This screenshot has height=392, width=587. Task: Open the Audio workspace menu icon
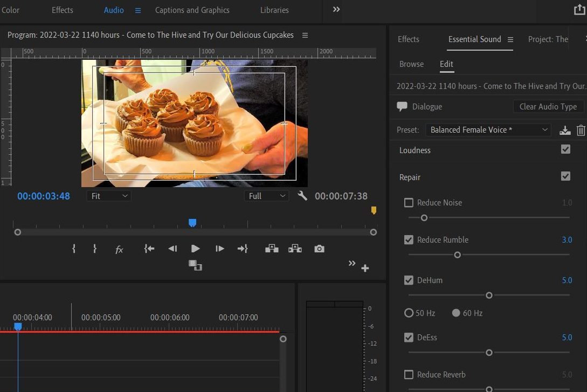pos(138,10)
